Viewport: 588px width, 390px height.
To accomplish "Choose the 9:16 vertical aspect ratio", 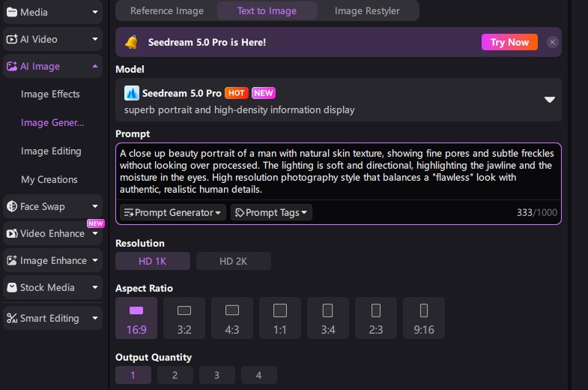I will click(424, 318).
